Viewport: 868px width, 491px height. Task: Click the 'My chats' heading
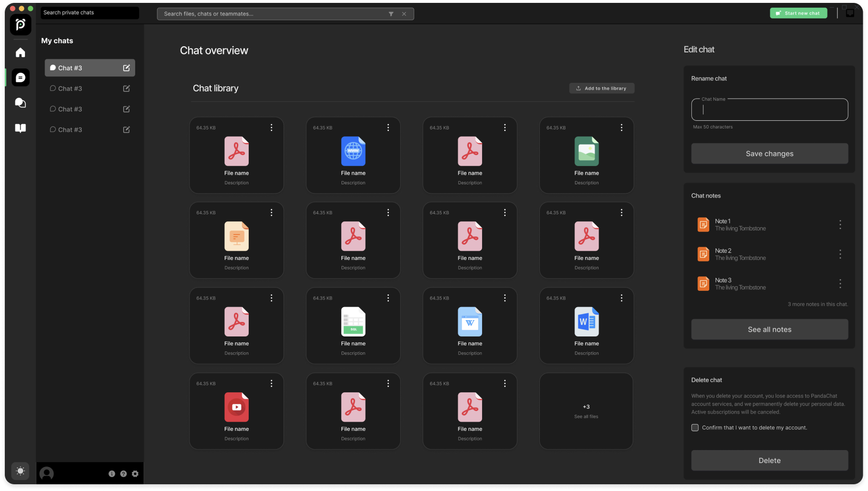point(57,41)
